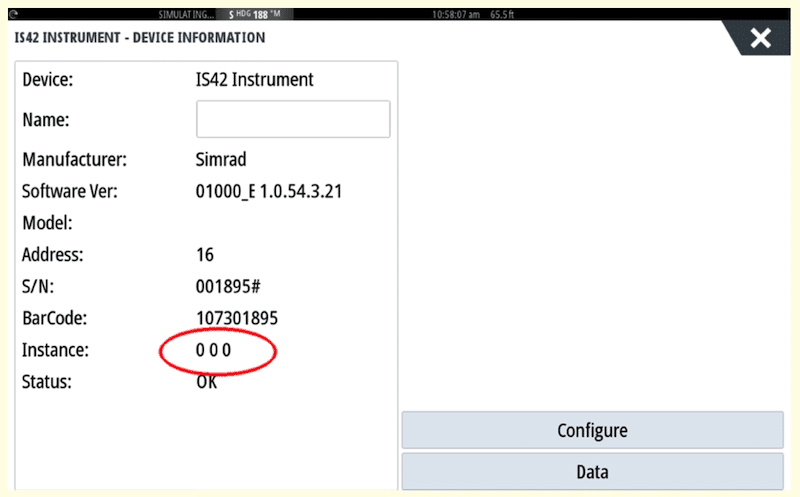Click the Simulating status text
Viewport: 800px width, 497px height.
tap(186, 15)
